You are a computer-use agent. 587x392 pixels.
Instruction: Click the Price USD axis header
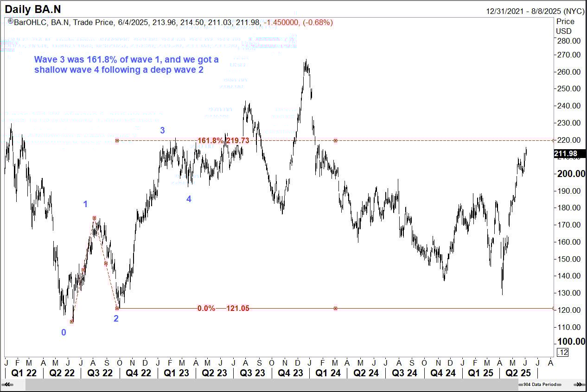tap(565, 26)
